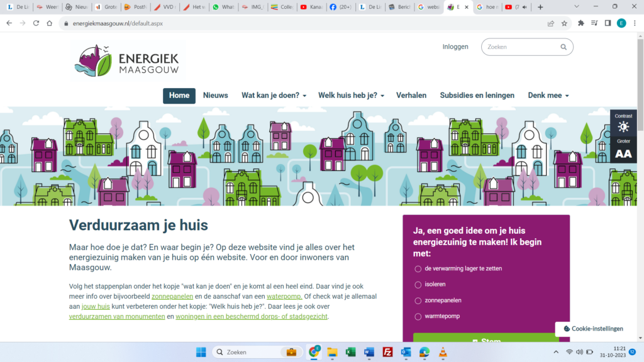Open the Extensions puzzle icon

pos(580,23)
